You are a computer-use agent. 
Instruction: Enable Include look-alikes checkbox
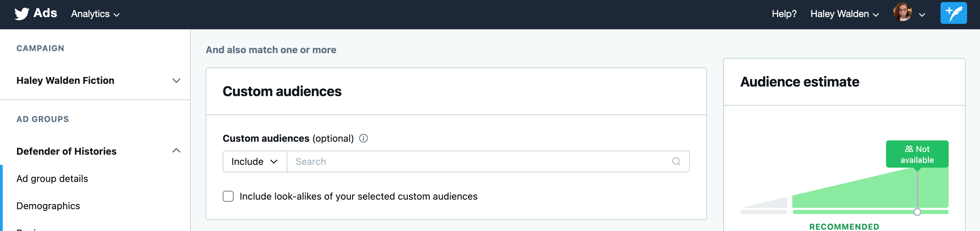coord(228,196)
